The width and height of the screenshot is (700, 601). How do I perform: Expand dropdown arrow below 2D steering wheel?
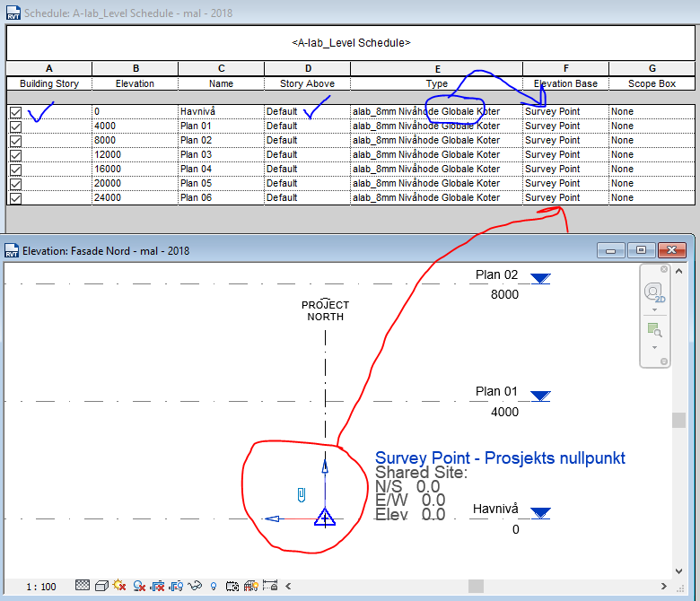[x=654, y=310]
